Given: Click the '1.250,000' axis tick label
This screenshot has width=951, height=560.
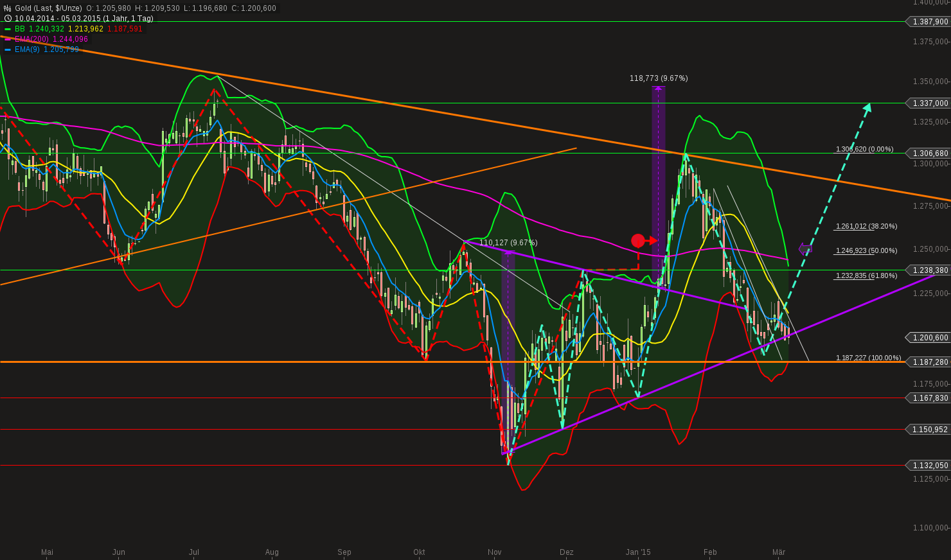Looking at the screenshot, I should pos(930,249).
